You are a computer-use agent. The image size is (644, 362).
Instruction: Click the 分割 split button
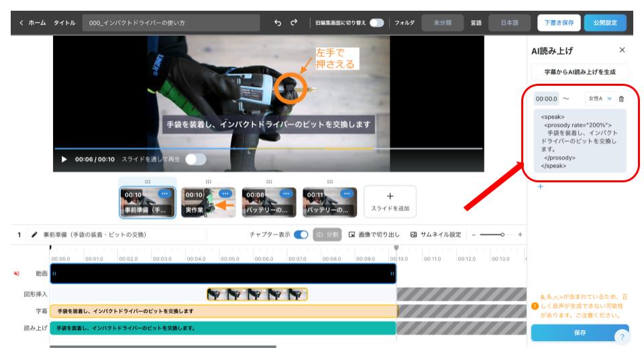[327, 235]
